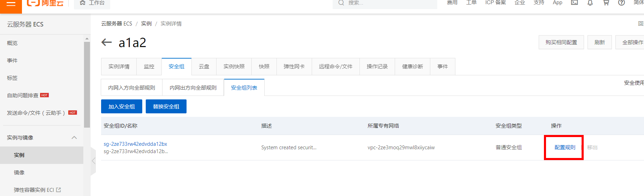Click VPC ID vpc-2ze3moq29mwl8xiiycaiw
The height and width of the screenshot is (196, 644).
point(401,148)
